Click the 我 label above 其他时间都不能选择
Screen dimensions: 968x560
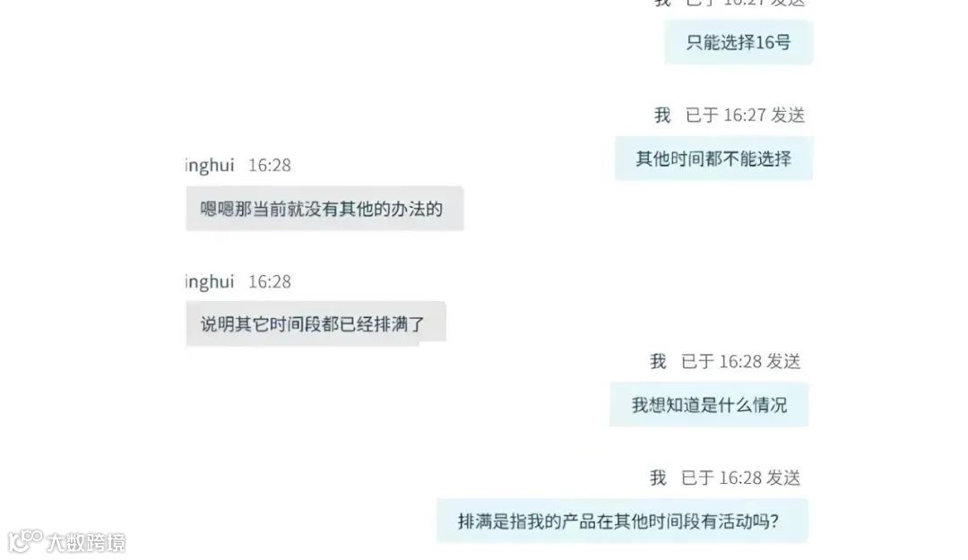[x=662, y=116]
